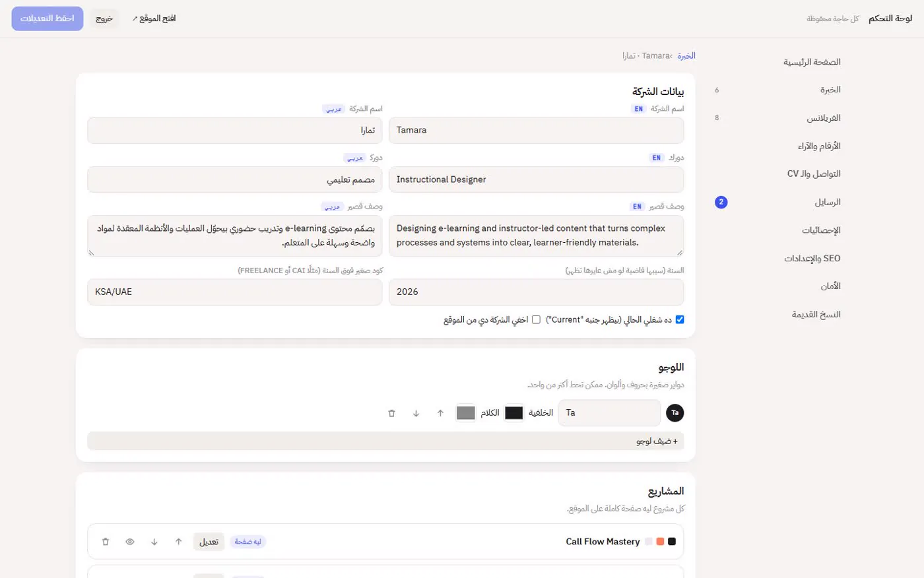This screenshot has height=578, width=924.
Task: Open الخبرة section in the sidebar
Action: click(x=830, y=90)
